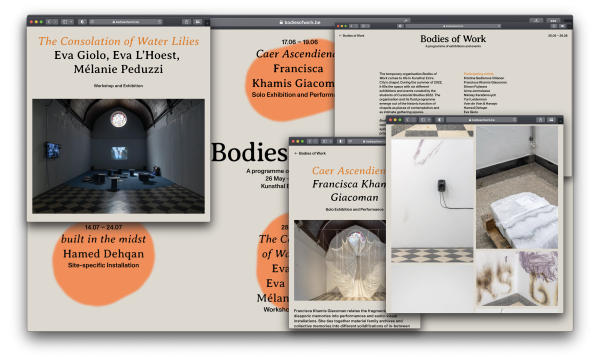Click Share icon in photo gallery window
The width and height of the screenshot is (600, 360).
tap(541, 120)
